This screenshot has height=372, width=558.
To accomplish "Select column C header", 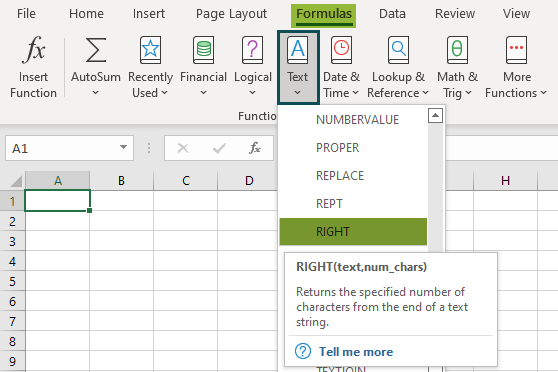I will click(185, 180).
